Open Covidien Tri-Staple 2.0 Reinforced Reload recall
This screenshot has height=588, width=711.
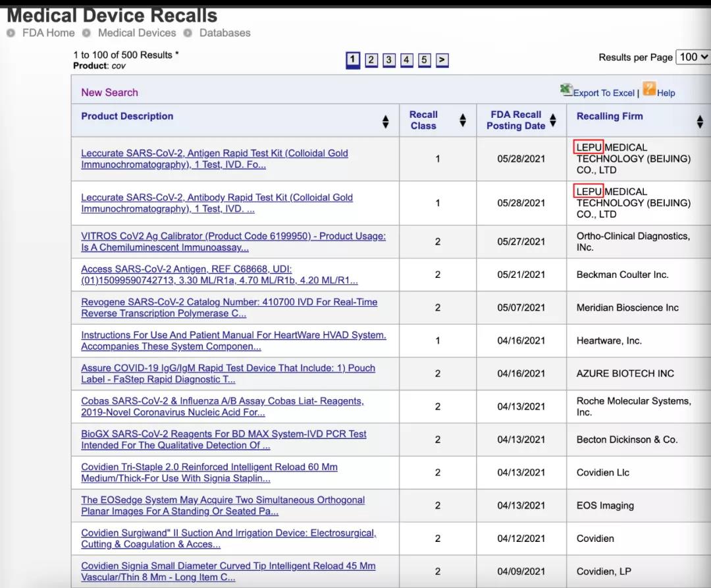tap(209, 472)
